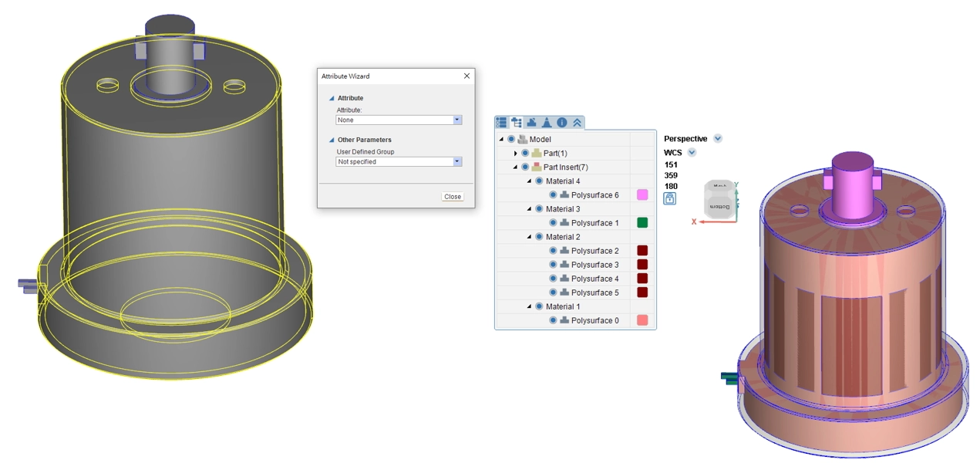Select Polysurface 3 in the tree

(x=594, y=265)
